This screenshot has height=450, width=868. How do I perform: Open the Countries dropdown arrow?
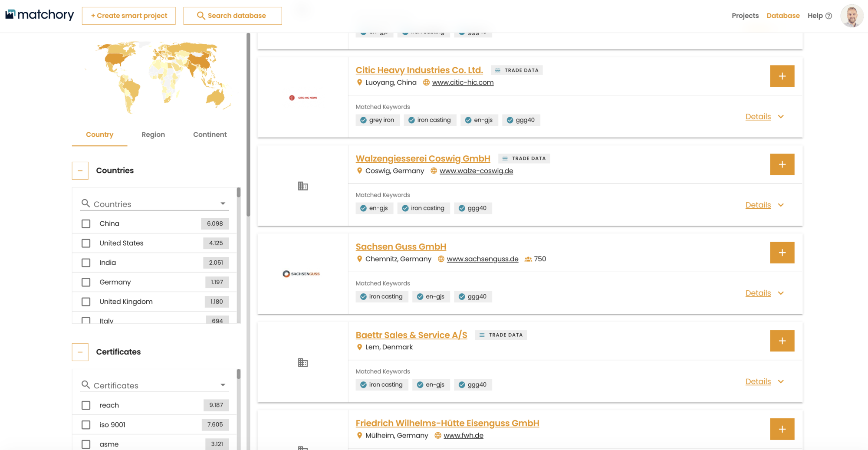tap(223, 204)
